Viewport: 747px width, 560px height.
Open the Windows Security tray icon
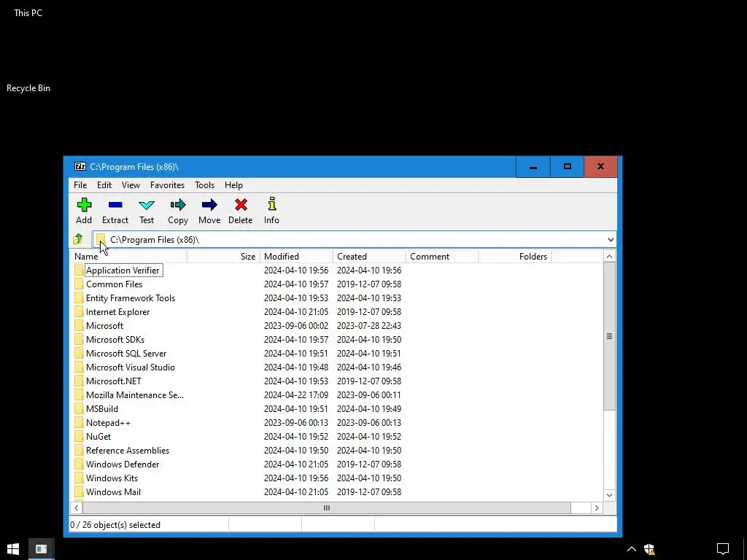(x=649, y=549)
